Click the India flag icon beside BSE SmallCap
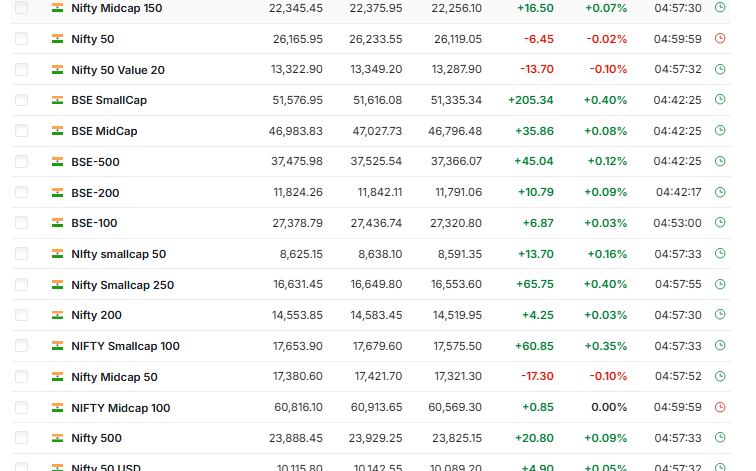 point(57,100)
